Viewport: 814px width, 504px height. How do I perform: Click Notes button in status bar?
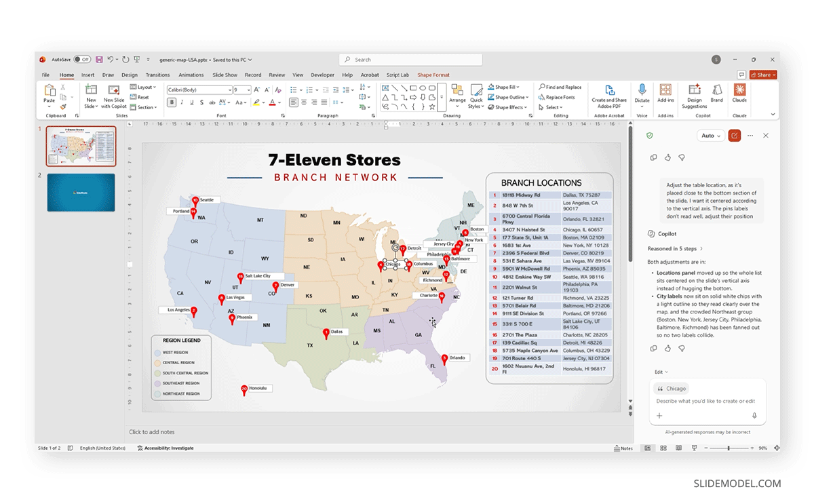pos(623,448)
